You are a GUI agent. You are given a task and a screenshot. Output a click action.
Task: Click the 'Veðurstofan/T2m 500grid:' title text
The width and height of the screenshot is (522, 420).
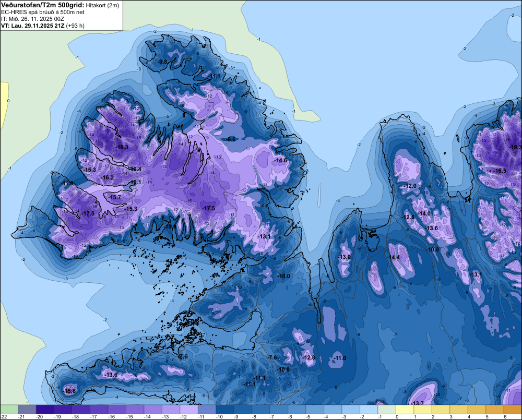coord(42,5)
